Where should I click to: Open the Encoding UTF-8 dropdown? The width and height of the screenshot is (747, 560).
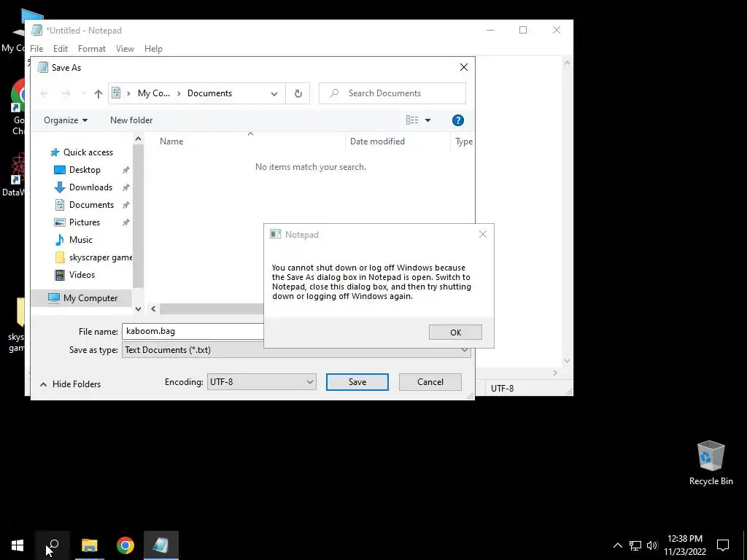(262, 382)
